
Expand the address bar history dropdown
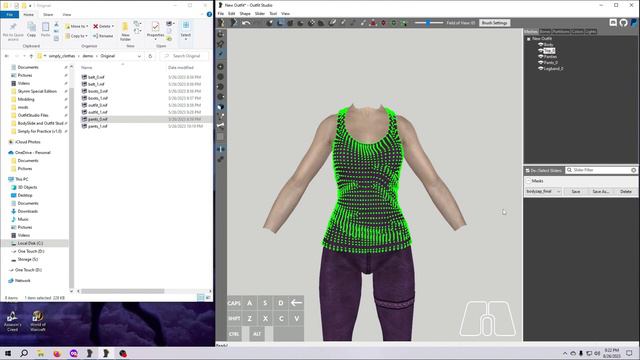139,56
